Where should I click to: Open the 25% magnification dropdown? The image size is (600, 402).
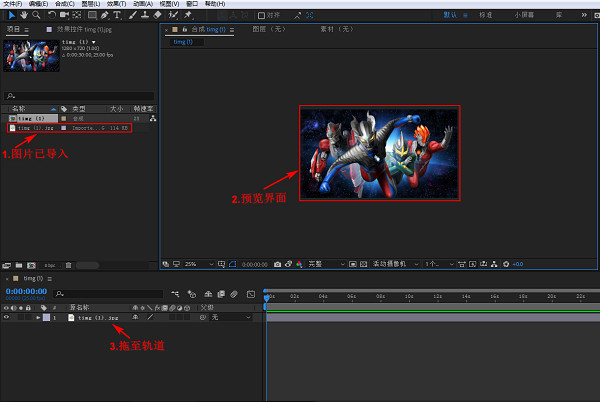(x=195, y=264)
